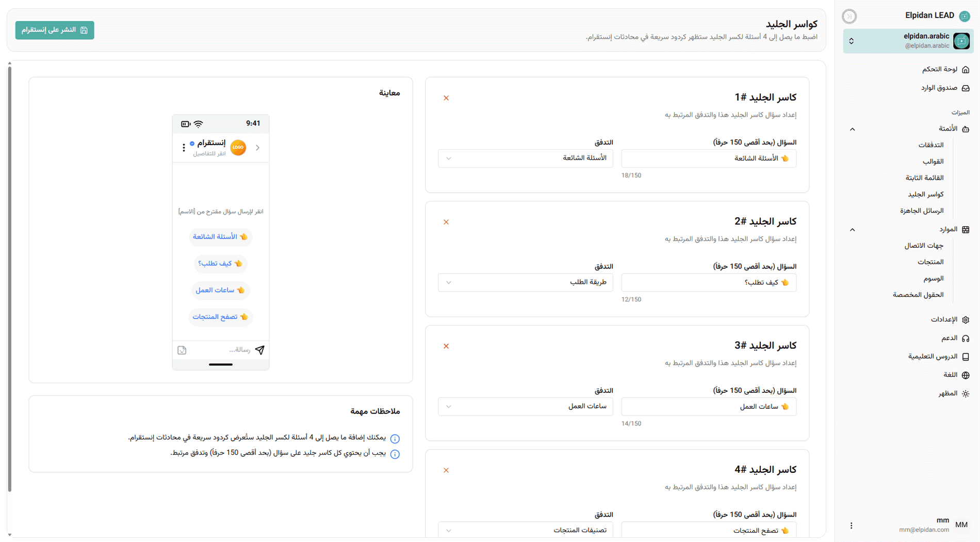Remove كاسر الجليد #3 with the X
This screenshot has height=542, width=980.
point(446,346)
